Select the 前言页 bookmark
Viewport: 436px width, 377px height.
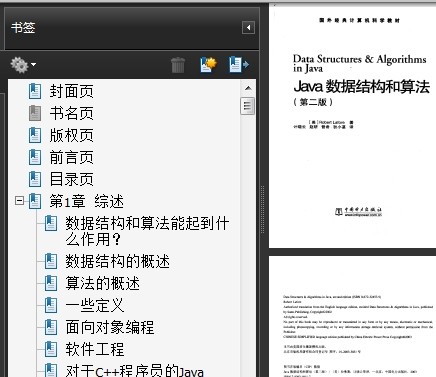(71, 157)
